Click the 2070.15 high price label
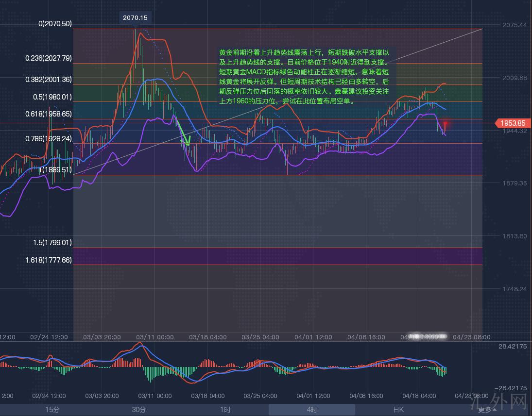This screenshot has height=416, width=532. click(135, 18)
